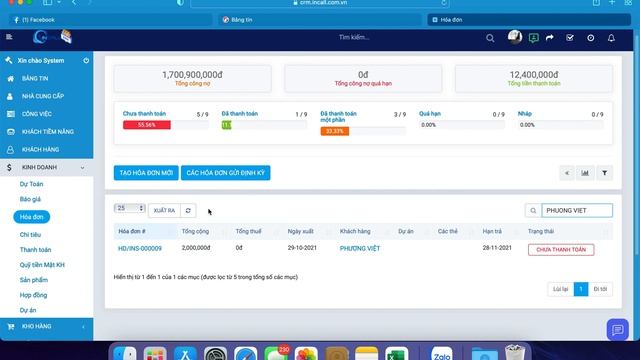Screen dimensions: 640x360
Task: Click the Tìm kiếm top search field
Action: pyautogui.click(x=354, y=38)
